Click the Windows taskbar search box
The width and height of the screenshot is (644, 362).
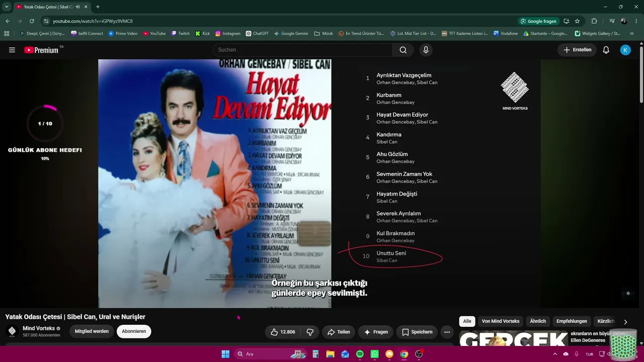pos(270,354)
